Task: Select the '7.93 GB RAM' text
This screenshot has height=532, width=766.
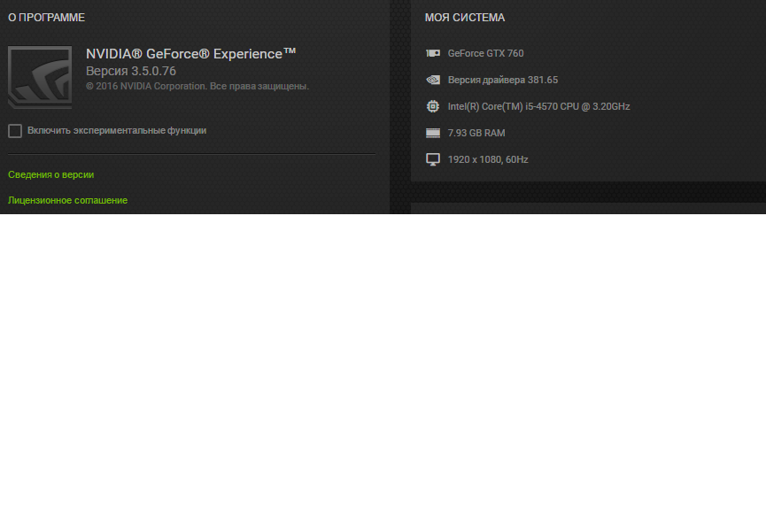Action: pos(476,133)
